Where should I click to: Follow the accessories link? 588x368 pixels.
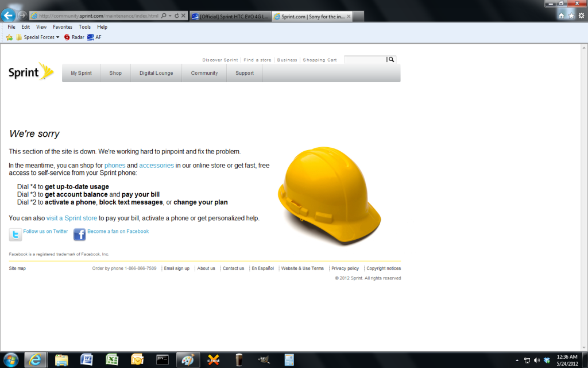pos(156,166)
